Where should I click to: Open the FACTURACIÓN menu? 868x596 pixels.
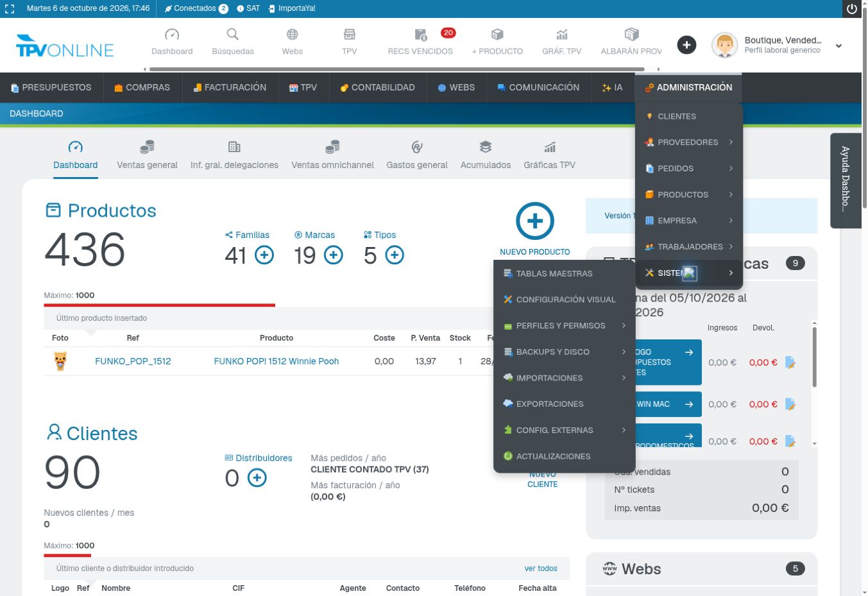tap(230, 87)
